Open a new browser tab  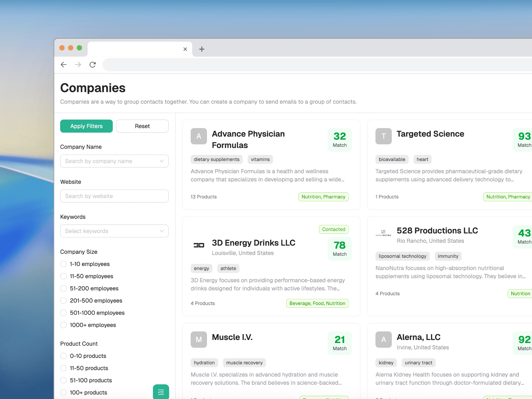click(201, 49)
